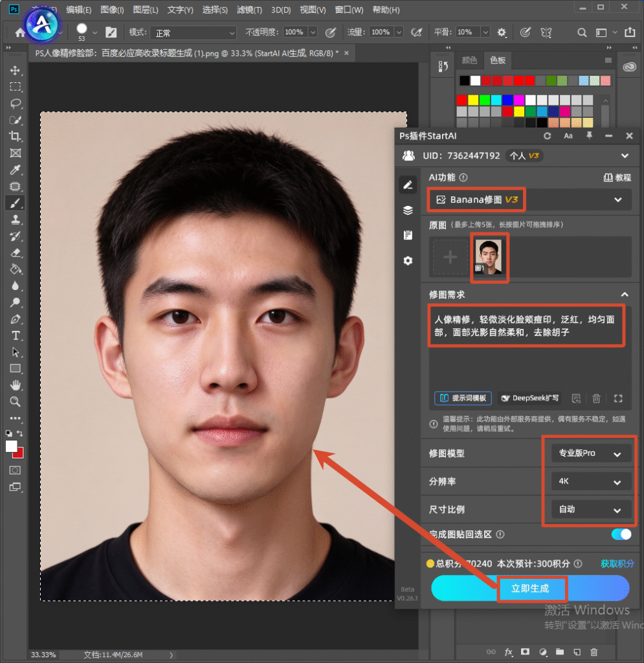
Task: Select the Hand tool
Action: click(16, 385)
